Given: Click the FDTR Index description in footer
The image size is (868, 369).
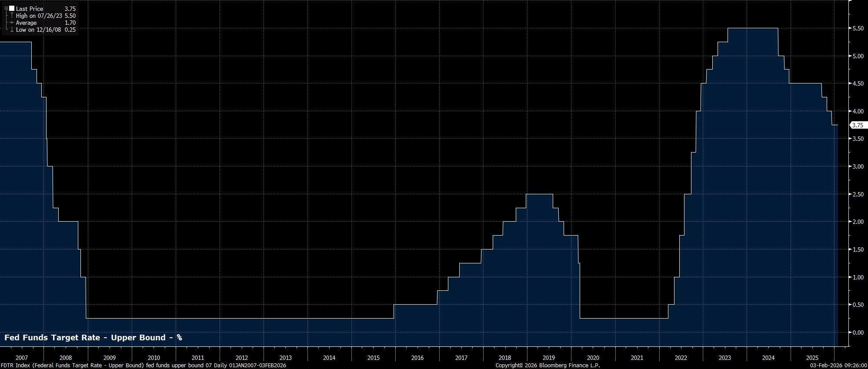Looking at the screenshot, I should 144,366.
